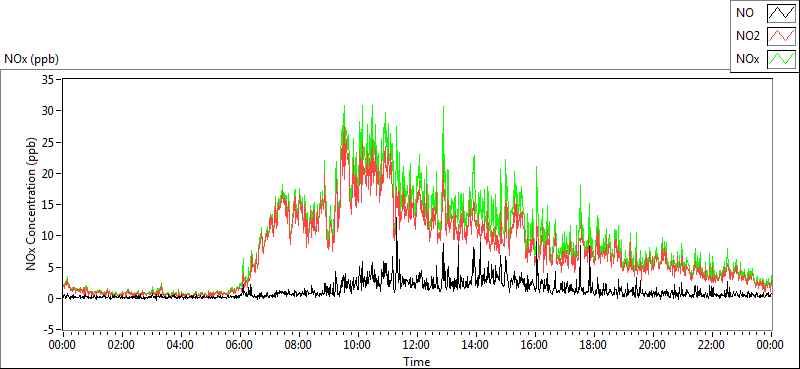800x369 pixels.
Task: Click the 20 y-axis scale value
Action: pos(48,173)
